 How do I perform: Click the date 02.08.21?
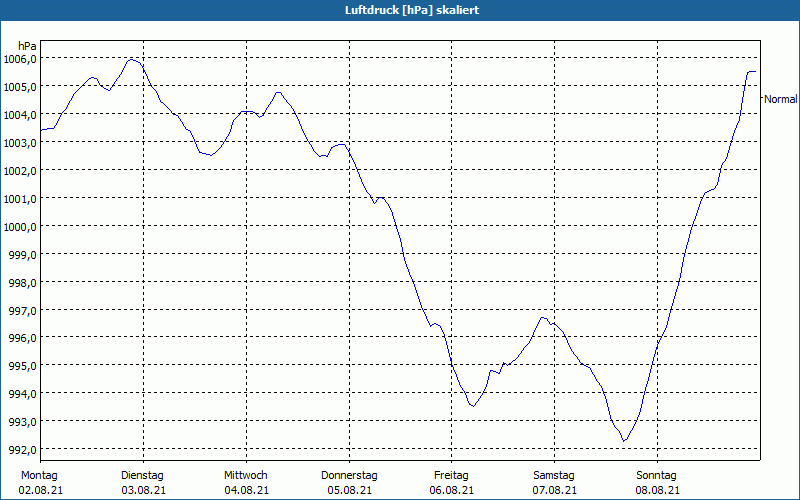pos(41,490)
